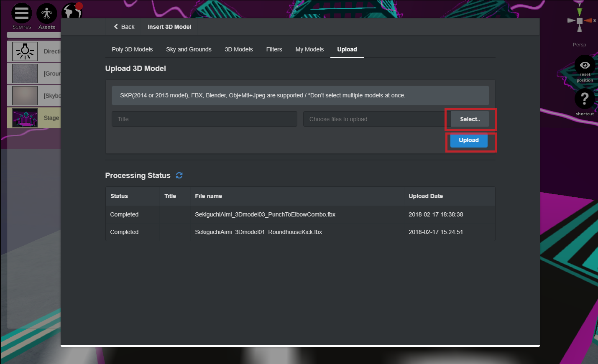Viewport: 598px width, 364px height.
Task: Click the Persp view label
Action: point(580,45)
